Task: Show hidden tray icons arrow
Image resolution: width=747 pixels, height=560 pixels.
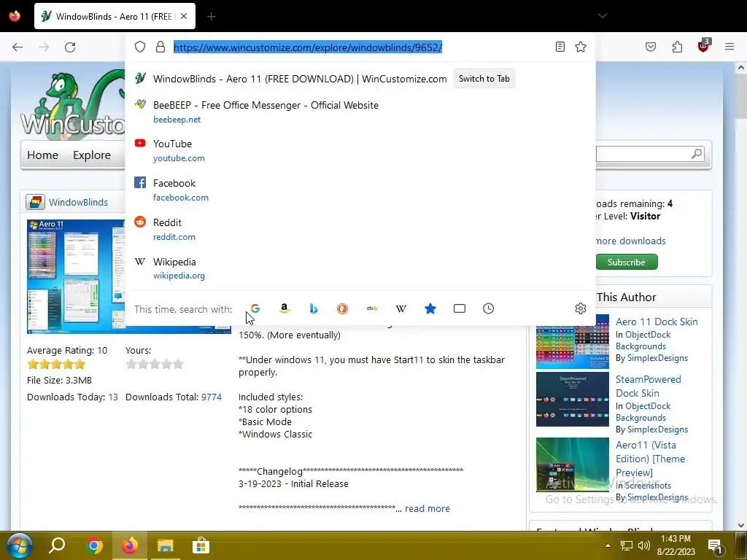Action: [608, 545]
